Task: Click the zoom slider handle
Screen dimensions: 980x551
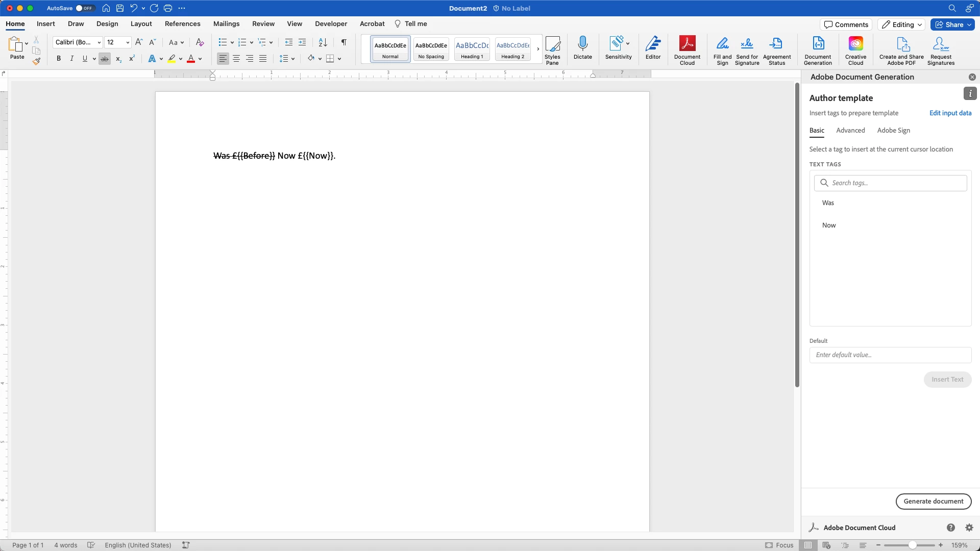Action: tap(912, 545)
